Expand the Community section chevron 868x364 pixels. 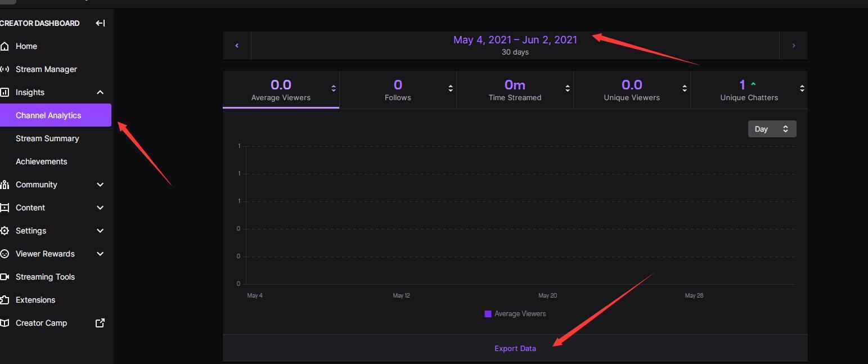point(100,185)
